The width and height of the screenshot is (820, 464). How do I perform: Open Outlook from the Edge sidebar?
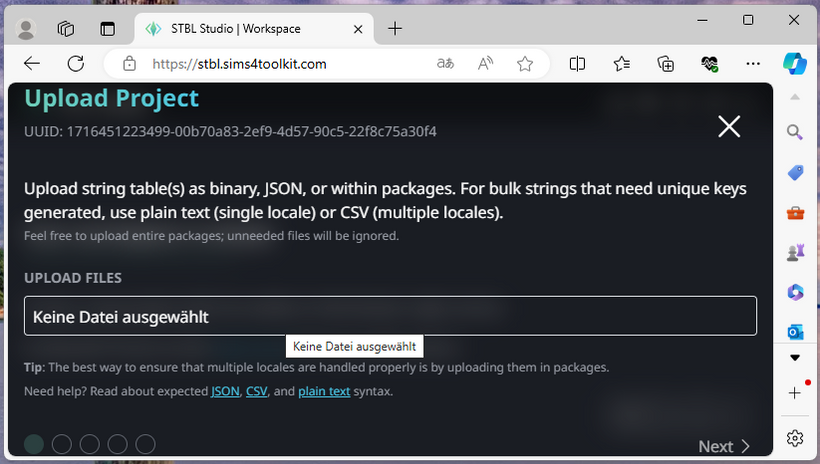pyautogui.click(x=795, y=331)
